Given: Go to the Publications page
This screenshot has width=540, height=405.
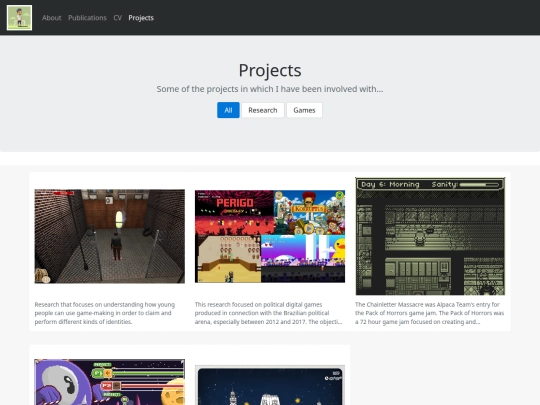Looking at the screenshot, I should click(x=87, y=18).
